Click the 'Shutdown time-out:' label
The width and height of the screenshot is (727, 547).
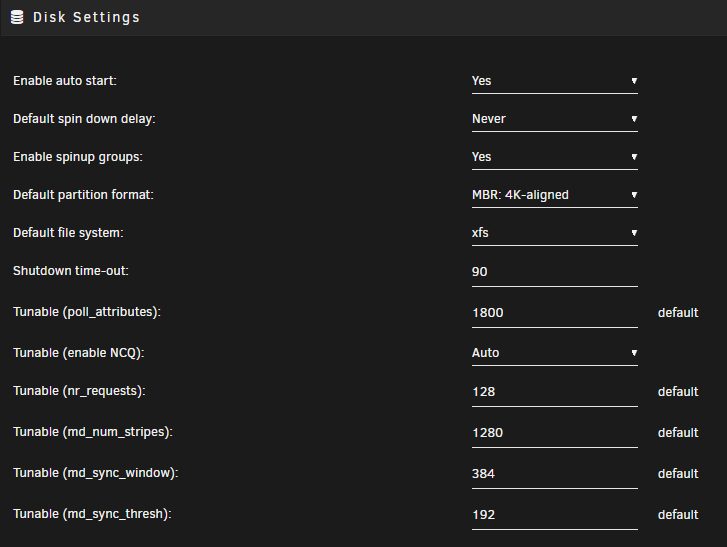click(x=71, y=271)
